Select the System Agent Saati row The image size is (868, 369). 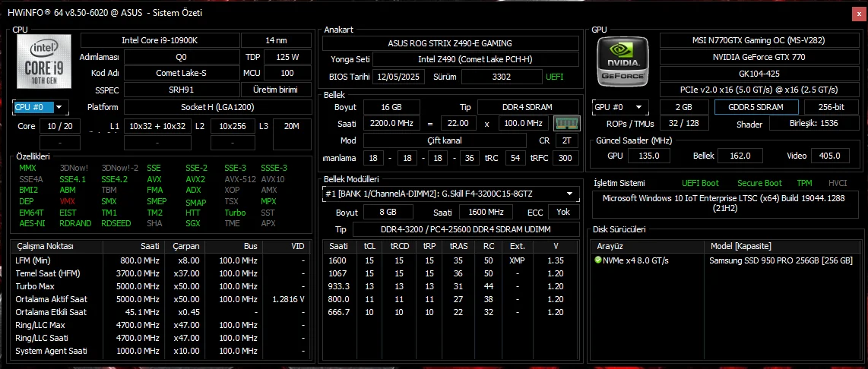tap(161, 351)
